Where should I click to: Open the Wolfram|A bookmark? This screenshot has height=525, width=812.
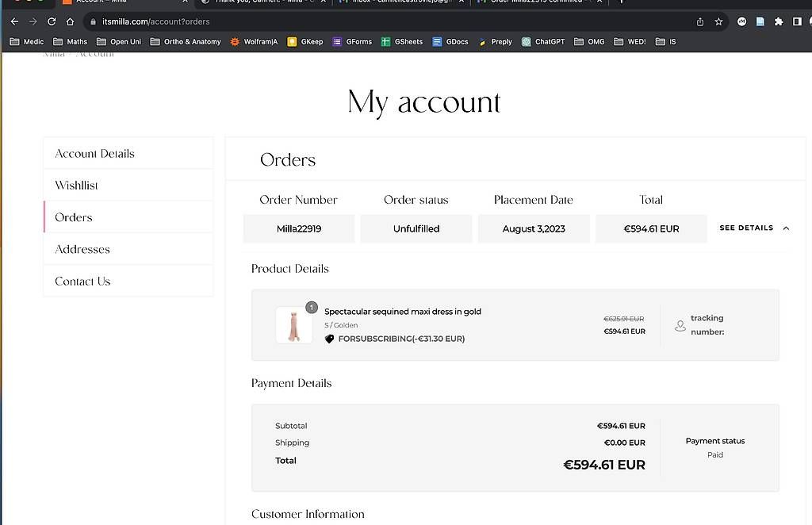254,41
